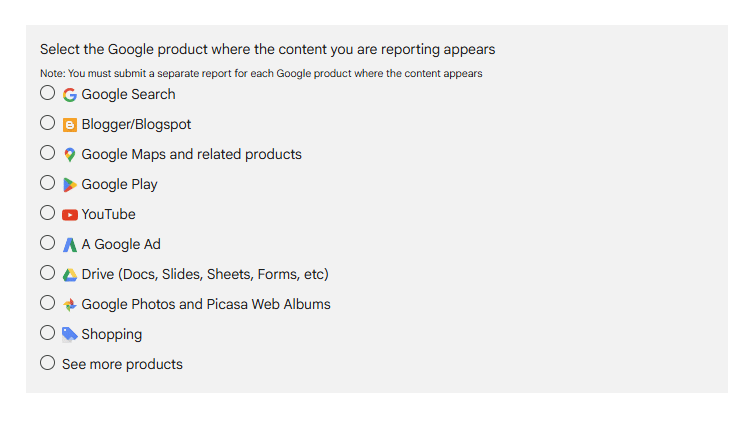The width and height of the screenshot is (756, 423).
Task: Select the Google Play radio option
Action: pyautogui.click(x=47, y=182)
